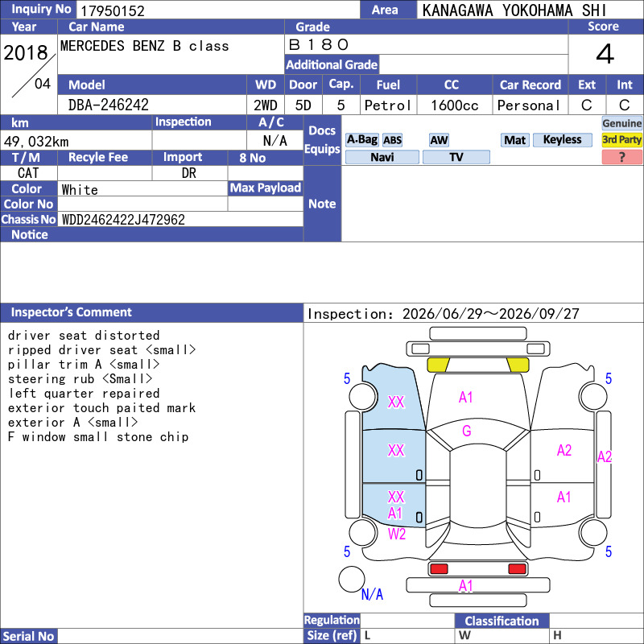This screenshot has width=644, height=644.
Task: Click the Keyless equipment badge
Action: tap(562, 140)
